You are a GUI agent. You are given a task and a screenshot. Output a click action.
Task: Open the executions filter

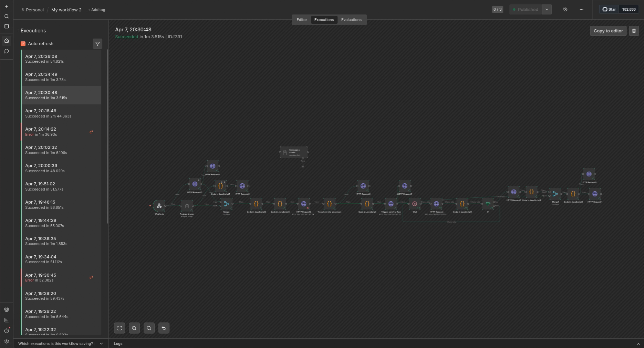(97, 44)
